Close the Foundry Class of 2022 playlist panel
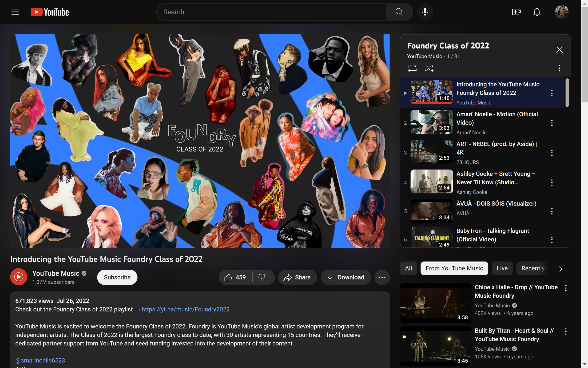 559,50
